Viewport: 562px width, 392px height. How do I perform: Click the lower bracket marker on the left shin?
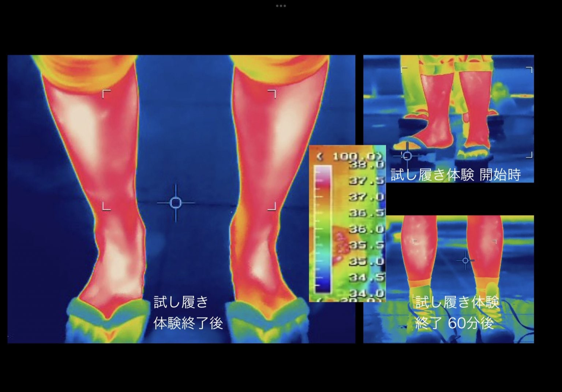[106, 207]
